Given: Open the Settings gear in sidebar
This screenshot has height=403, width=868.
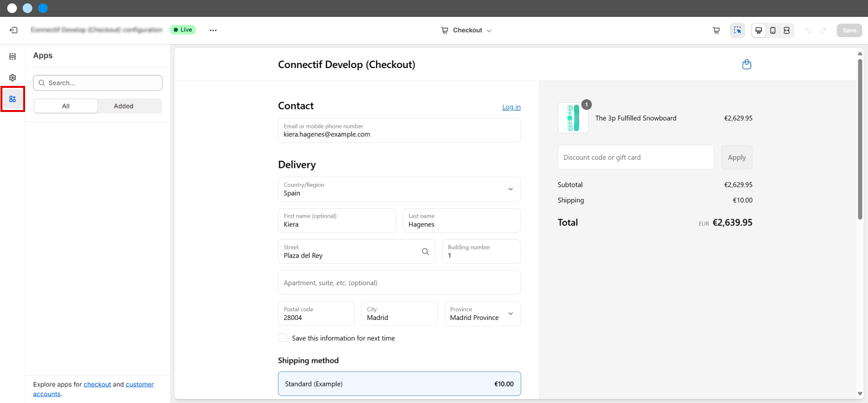Looking at the screenshot, I should pyautogui.click(x=13, y=78).
